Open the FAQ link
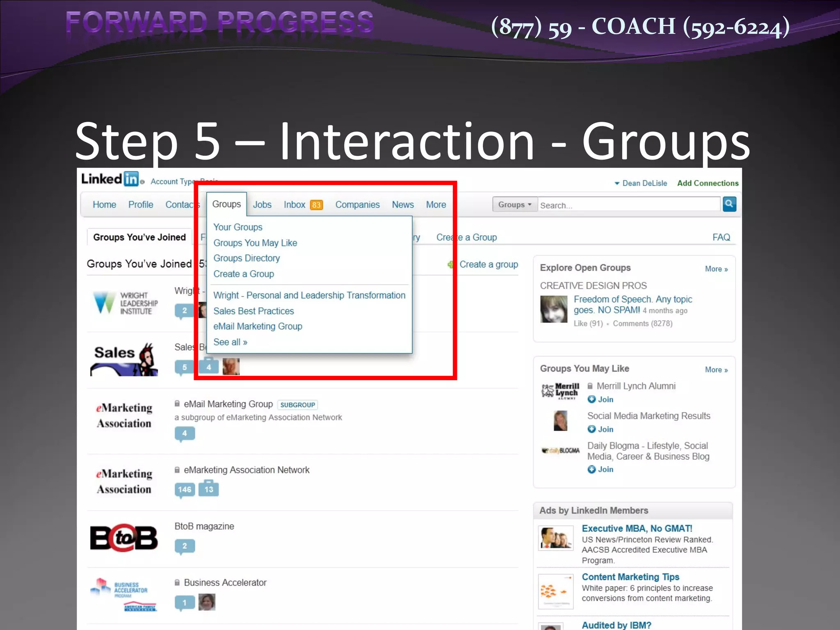840x630 pixels. (721, 237)
